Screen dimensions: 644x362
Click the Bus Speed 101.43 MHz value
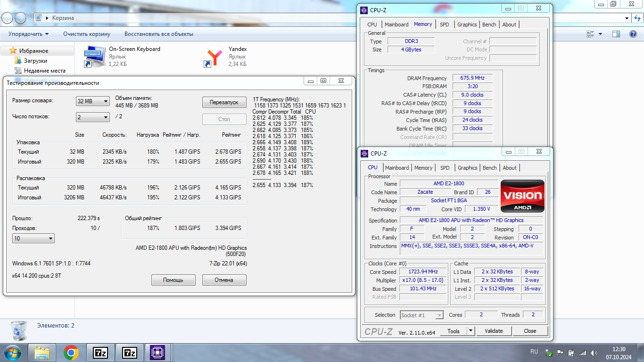(x=423, y=288)
